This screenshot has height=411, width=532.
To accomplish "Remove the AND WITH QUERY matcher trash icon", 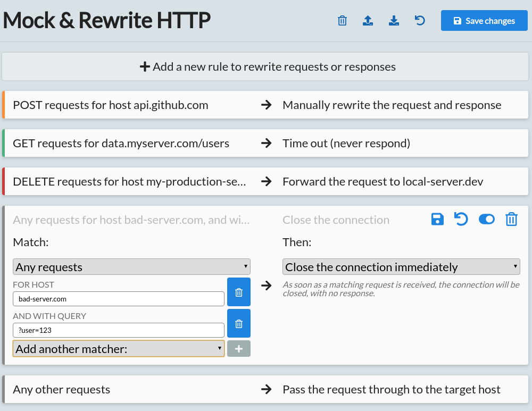I will [239, 323].
